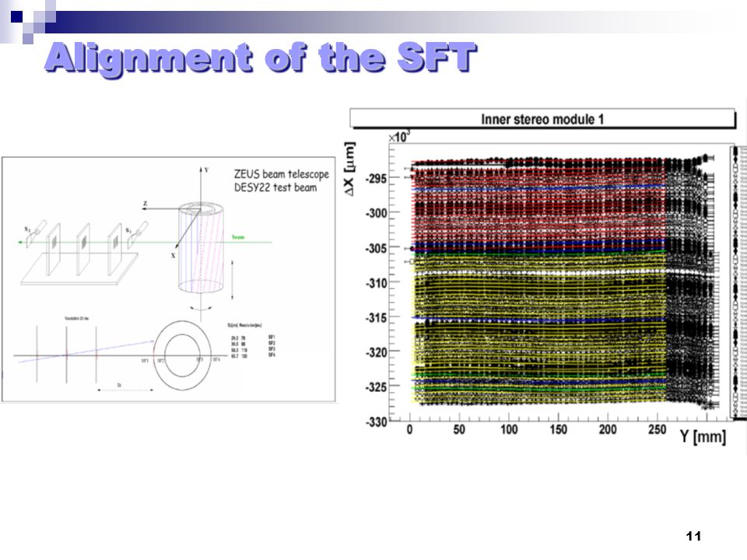Viewport: 747px width, 560px height.
Task: Click the green "beam" label in diagram
Action: [x=238, y=236]
